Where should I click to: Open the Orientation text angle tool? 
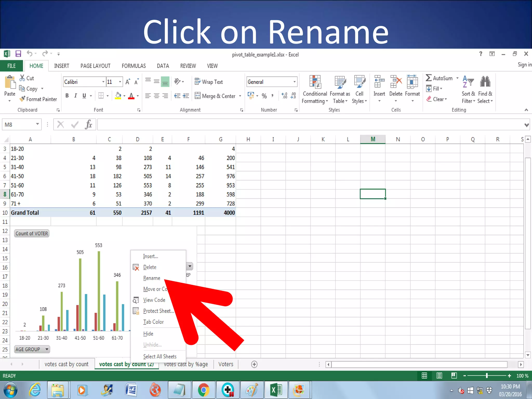point(177,82)
